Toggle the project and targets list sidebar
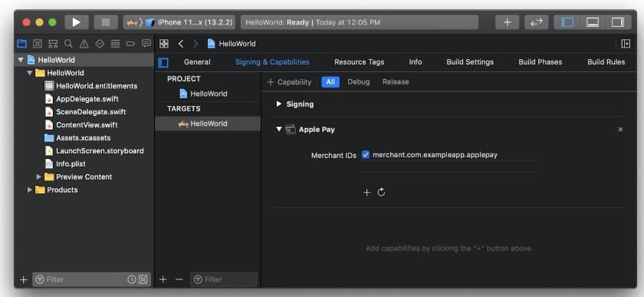 (163, 62)
